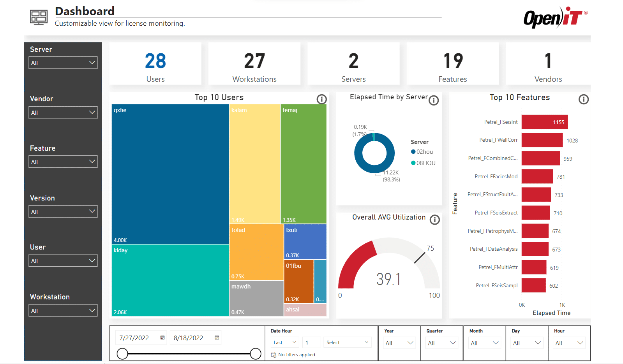Expand the Server filter dropdown
The width and height of the screenshot is (623, 364).
pos(63,63)
